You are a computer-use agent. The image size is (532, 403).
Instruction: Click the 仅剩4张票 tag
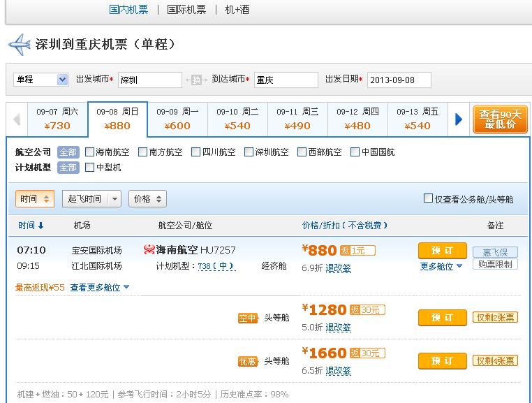(x=495, y=360)
